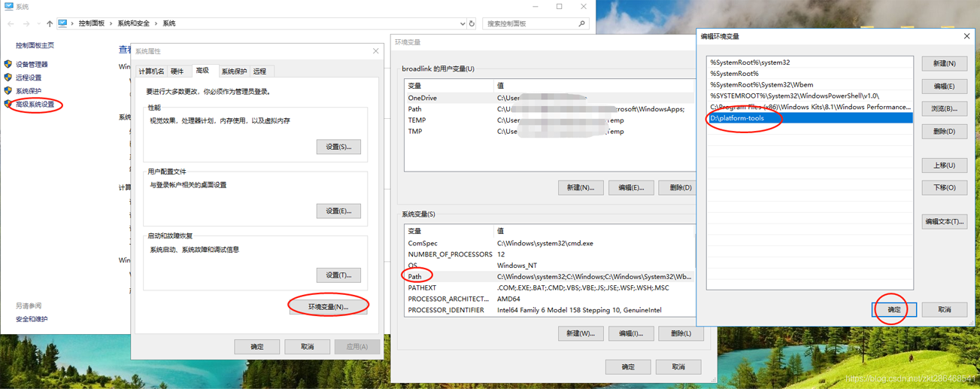Click the shield icon beside 高级系统设置
This screenshot has height=389, width=980.
point(8,104)
